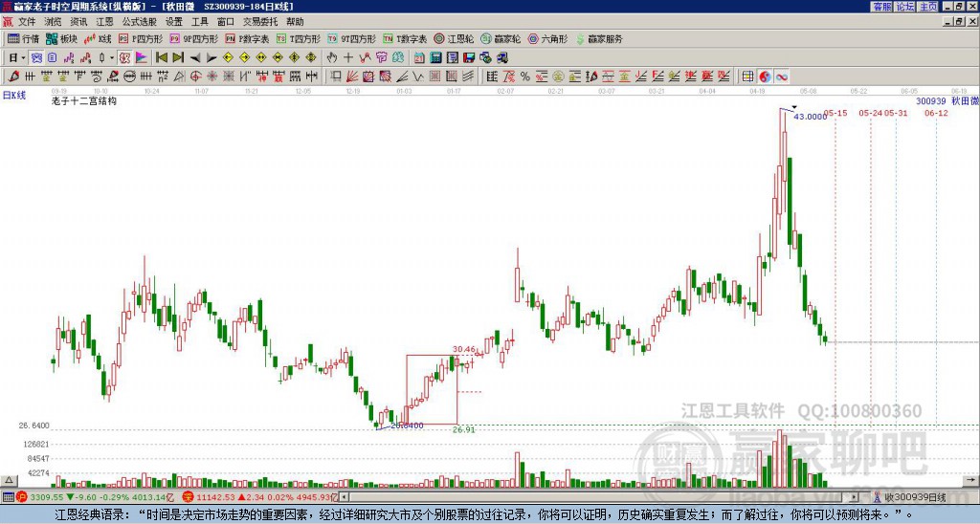Open the 六角形 tool
The width and height of the screenshot is (980, 524).
tap(547, 38)
